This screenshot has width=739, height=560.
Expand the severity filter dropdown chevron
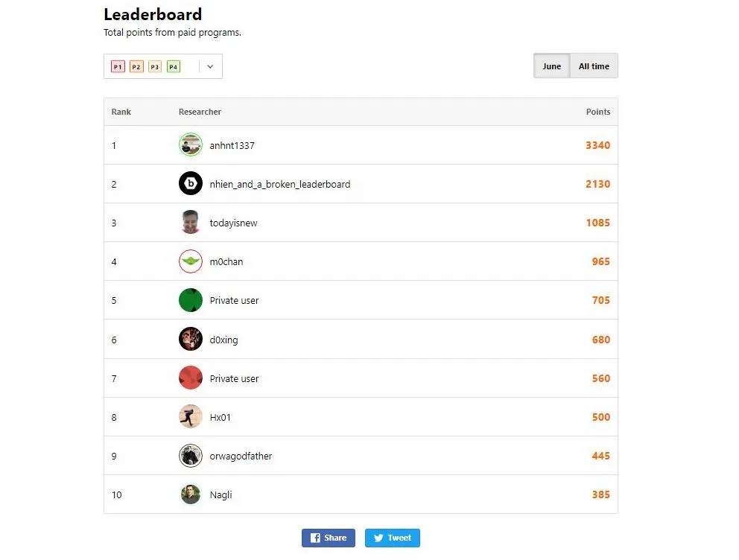point(209,66)
